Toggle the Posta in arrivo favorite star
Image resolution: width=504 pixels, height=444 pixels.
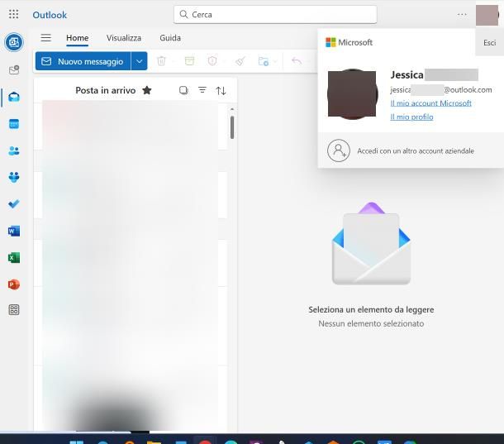pos(147,90)
